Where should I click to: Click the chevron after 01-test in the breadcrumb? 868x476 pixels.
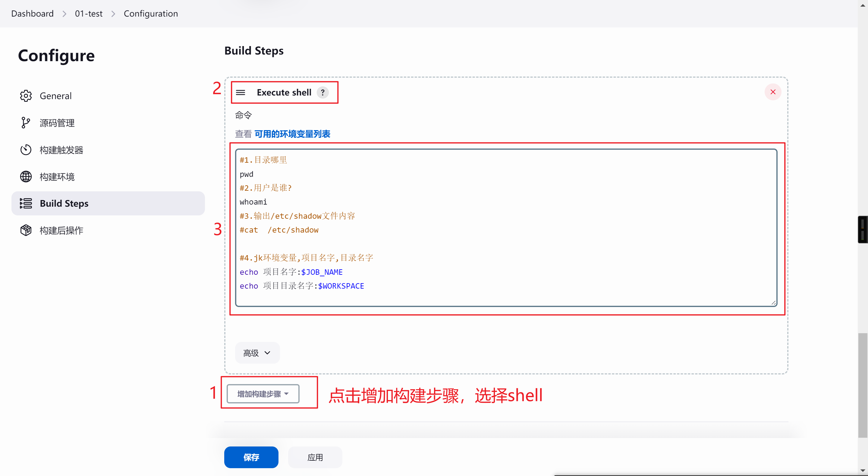coord(113,14)
